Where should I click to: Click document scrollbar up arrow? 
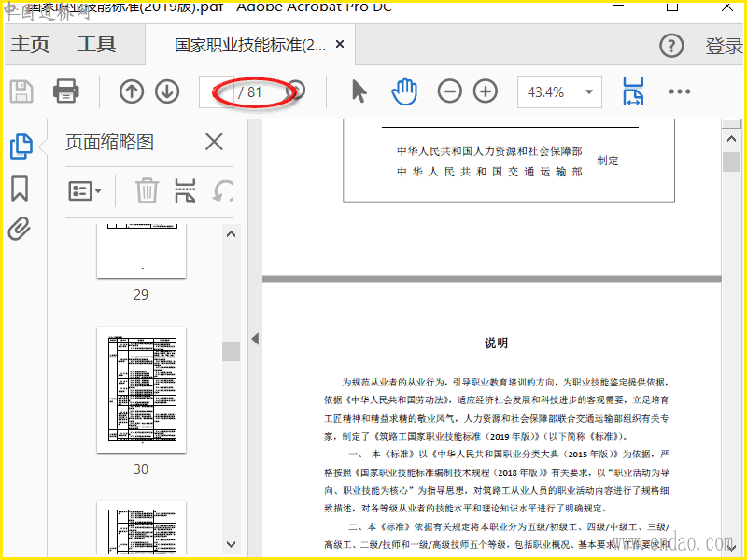tap(731, 138)
